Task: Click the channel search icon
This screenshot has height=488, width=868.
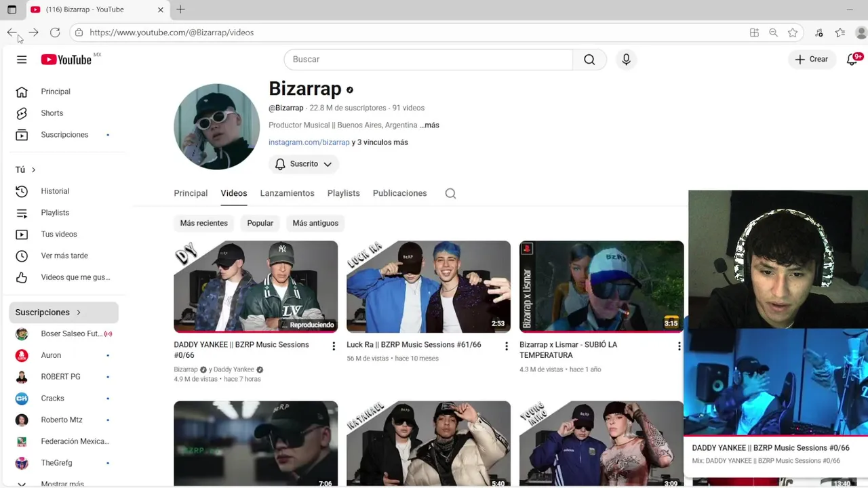Action: (450, 193)
